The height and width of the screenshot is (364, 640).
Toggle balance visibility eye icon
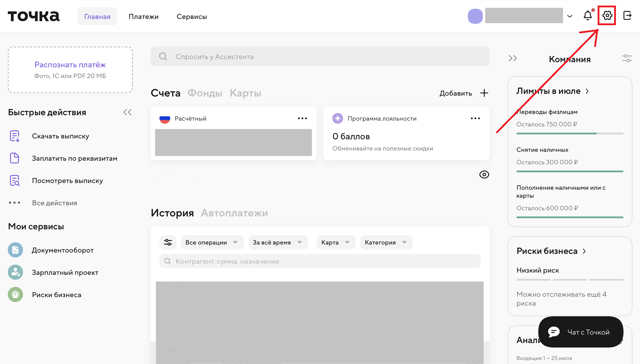484,175
